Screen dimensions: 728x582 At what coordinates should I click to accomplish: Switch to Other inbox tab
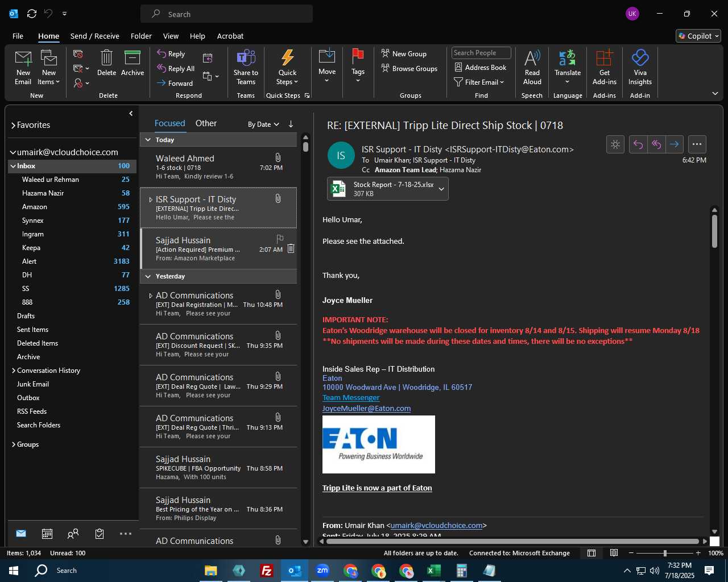pos(206,123)
